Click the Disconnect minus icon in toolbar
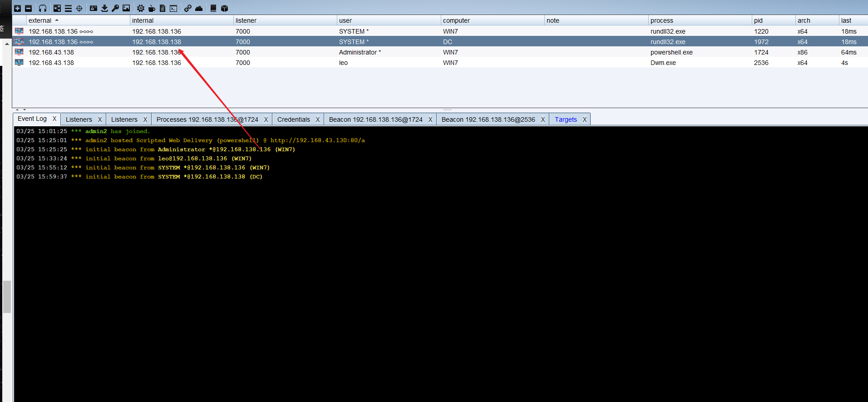The image size is (868, 402). 28,8
